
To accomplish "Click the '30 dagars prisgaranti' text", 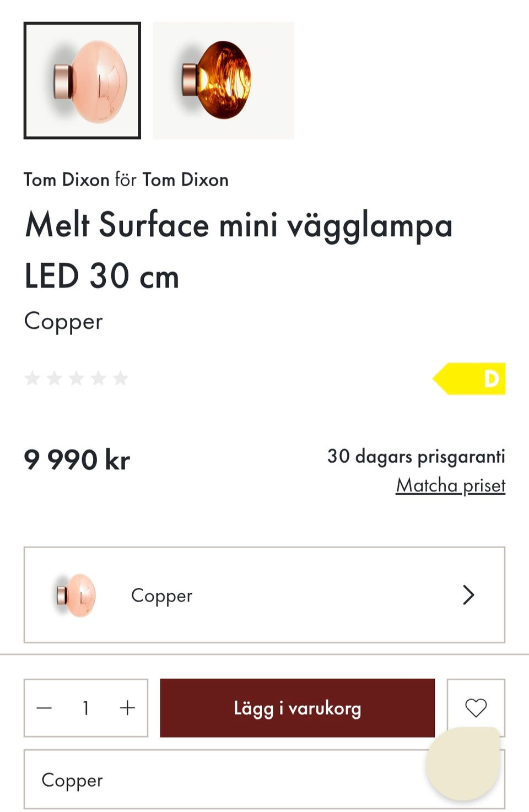I will pos(416,456).
